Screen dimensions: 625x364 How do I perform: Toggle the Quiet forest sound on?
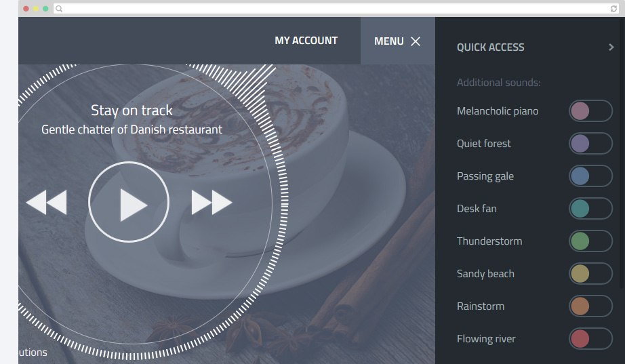coord(590,144)
